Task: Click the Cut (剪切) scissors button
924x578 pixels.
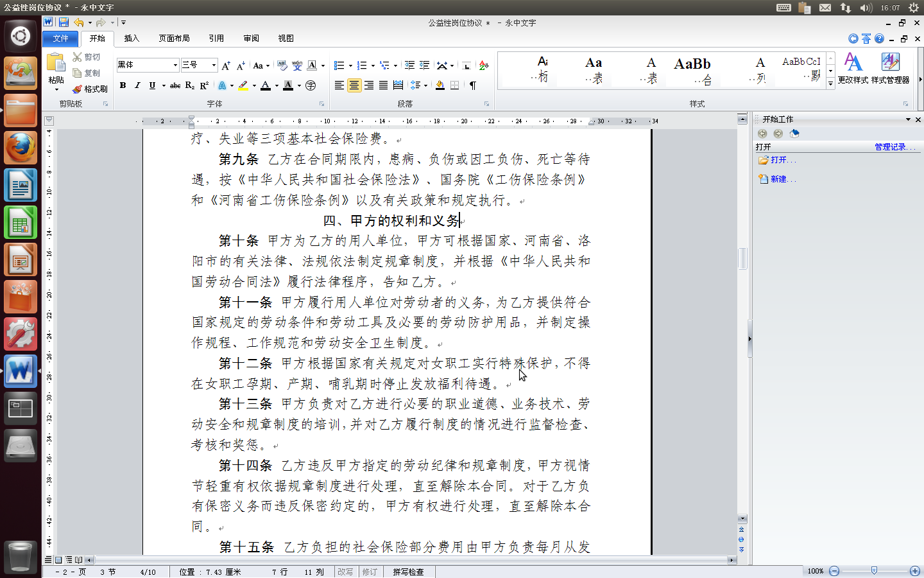Action: point(86,57)
